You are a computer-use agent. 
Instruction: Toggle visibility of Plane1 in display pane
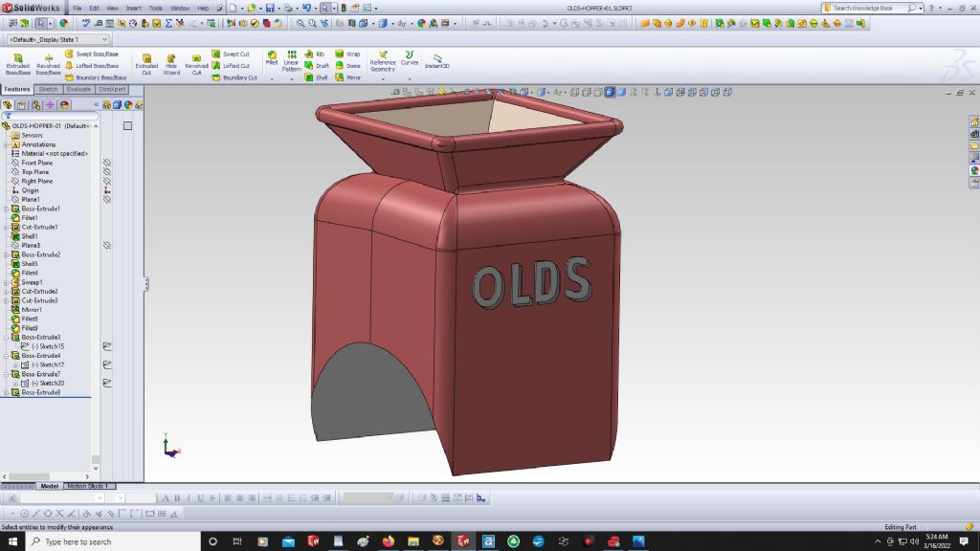pos(107,199)
